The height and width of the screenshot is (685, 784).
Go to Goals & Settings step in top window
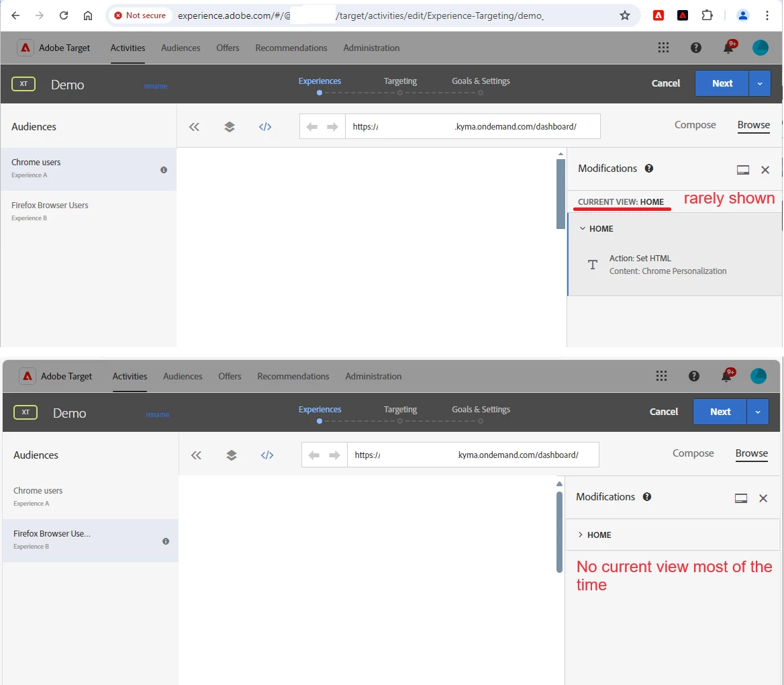coord(481,81)
